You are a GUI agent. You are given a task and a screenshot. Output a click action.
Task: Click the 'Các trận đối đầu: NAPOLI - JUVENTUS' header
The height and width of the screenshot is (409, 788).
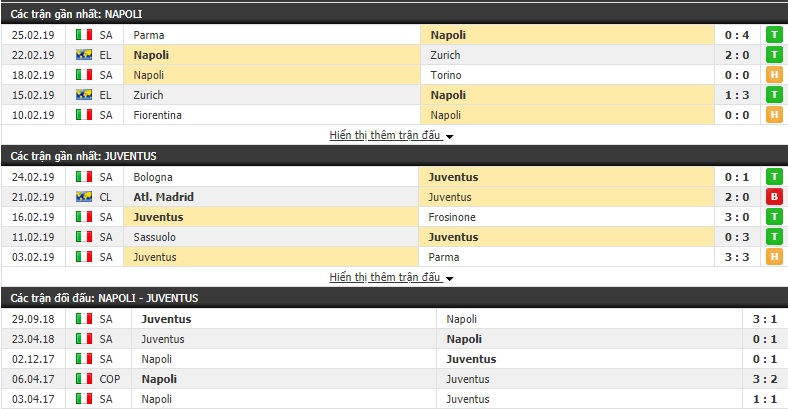pyautogui.click(x=394, y=298)
